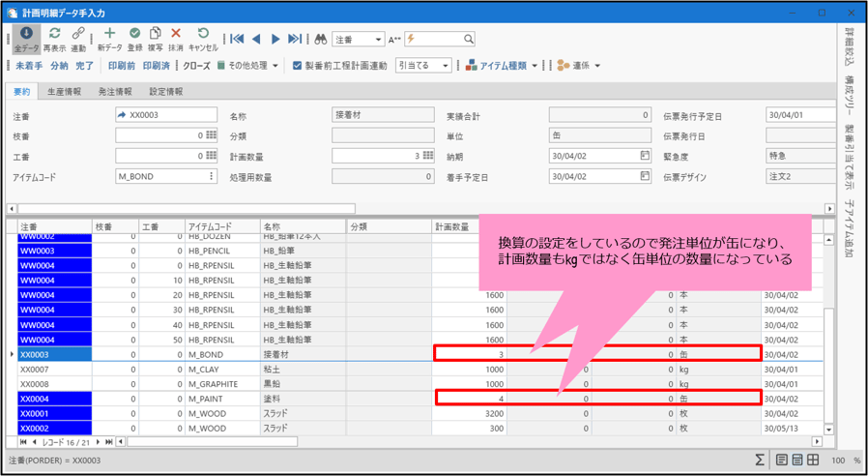Jump to first record in toolbar

click(237, 40)
